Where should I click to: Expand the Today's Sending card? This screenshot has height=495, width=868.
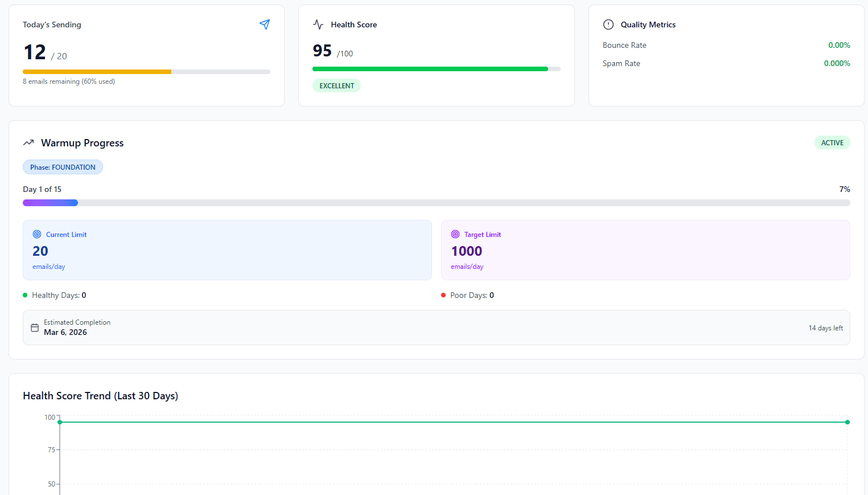[x=146, y=55]
